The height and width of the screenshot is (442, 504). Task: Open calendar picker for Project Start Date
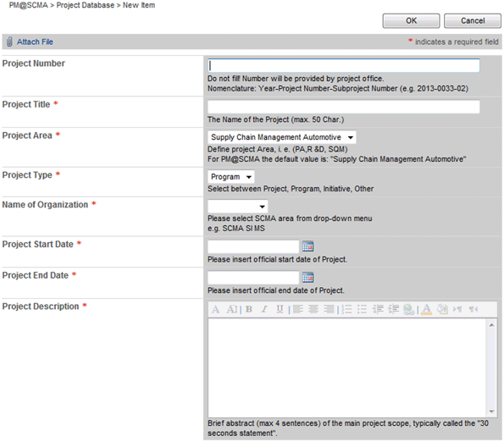tap(308, 246)
